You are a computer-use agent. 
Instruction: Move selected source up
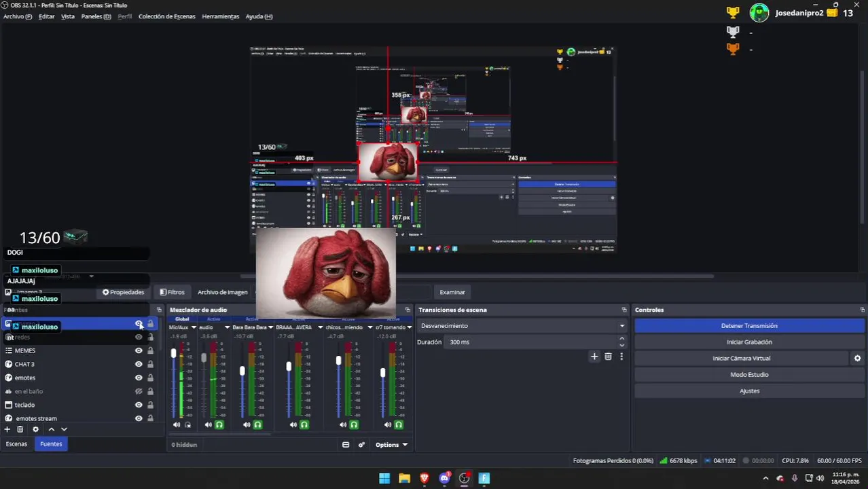(x=51, y=429)
